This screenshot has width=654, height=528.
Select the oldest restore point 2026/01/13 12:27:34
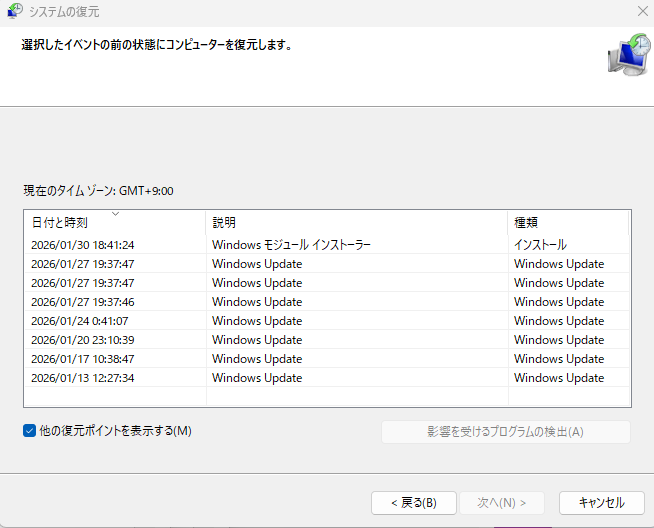[82, 378]
